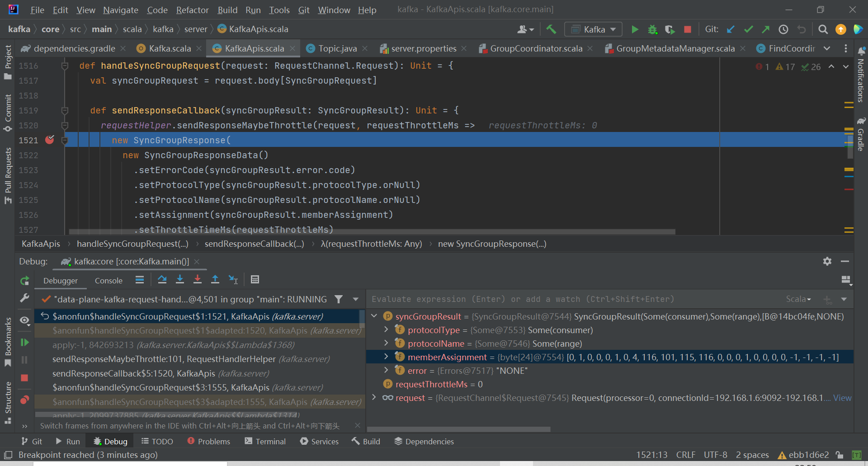
Task: Toggle the breakpoint on line 1521
Action: (x=50, y=140)
